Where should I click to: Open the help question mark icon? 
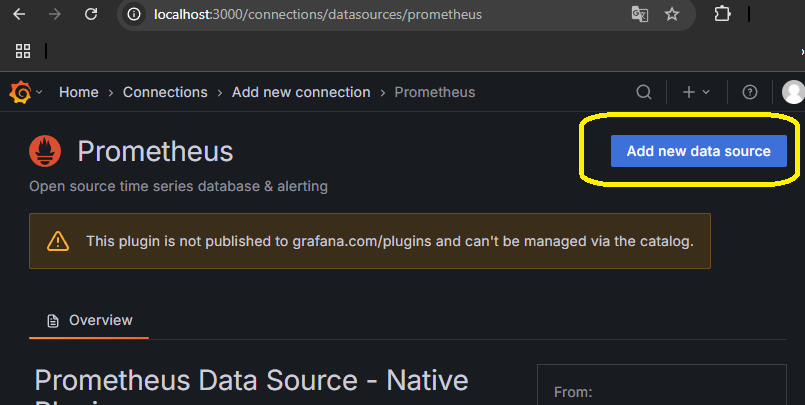[x=750, y=92]
